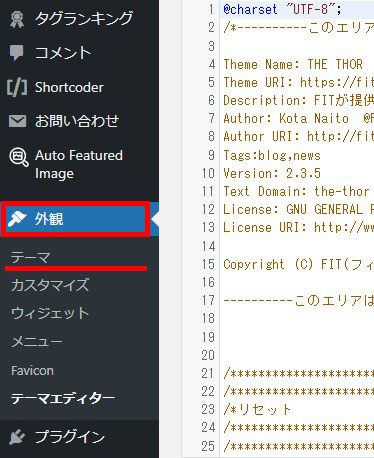Click the Text Domain: the-thor line

296,191
